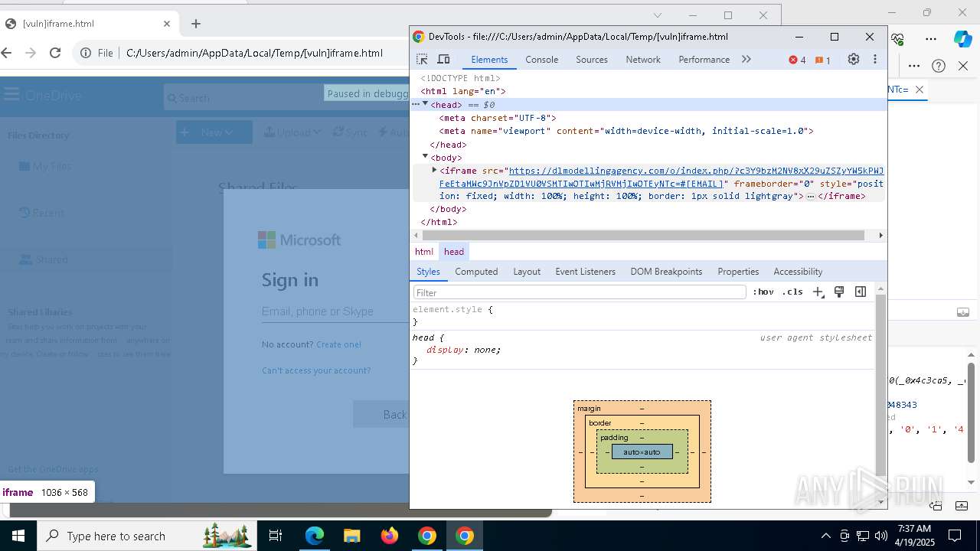Toggle the computed styles sidebar icon
The height and width of the screenshot is (551, 980).
pyautogui.click(x=861, y=292)
